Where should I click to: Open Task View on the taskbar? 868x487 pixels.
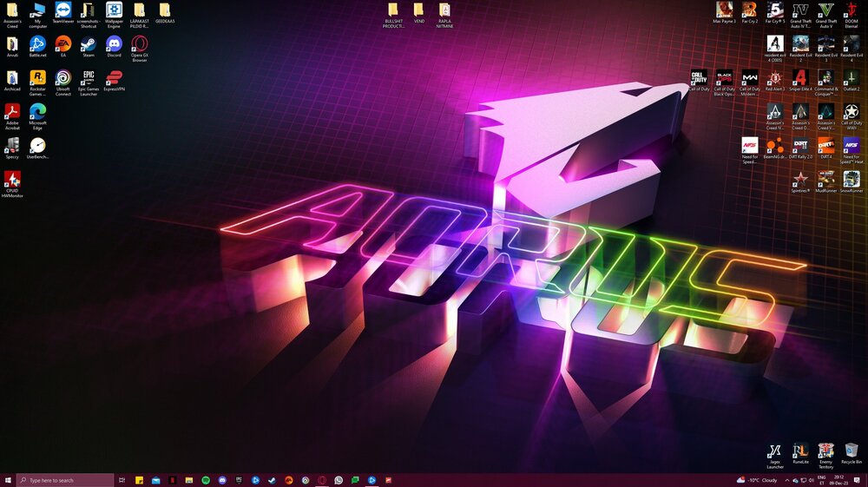tap(122, 480)
